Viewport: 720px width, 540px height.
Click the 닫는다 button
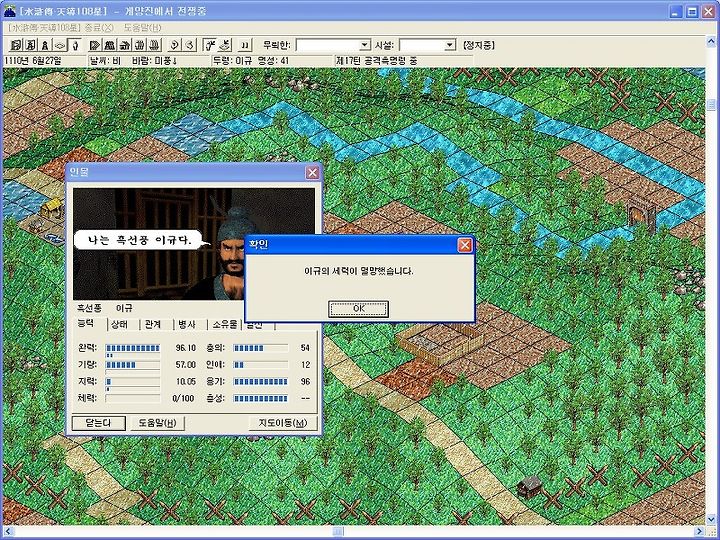click(x=99, y=423)
